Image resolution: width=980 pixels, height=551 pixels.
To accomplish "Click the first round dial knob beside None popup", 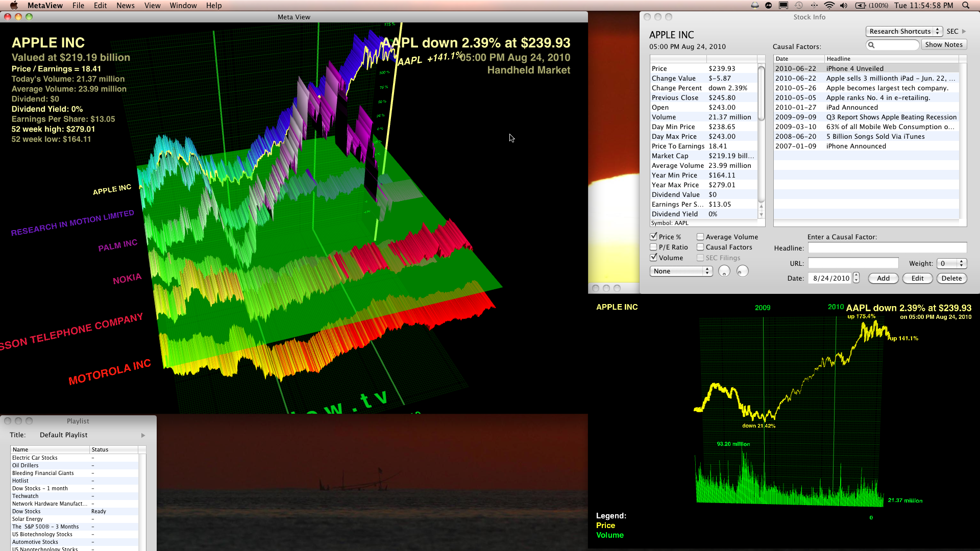I will [724, 271].
